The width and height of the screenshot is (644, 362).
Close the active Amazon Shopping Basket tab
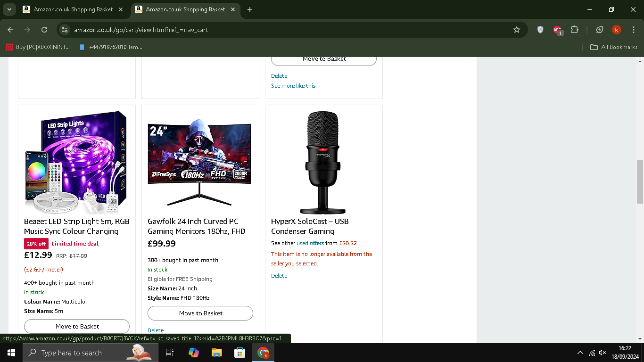coord(233,9)
